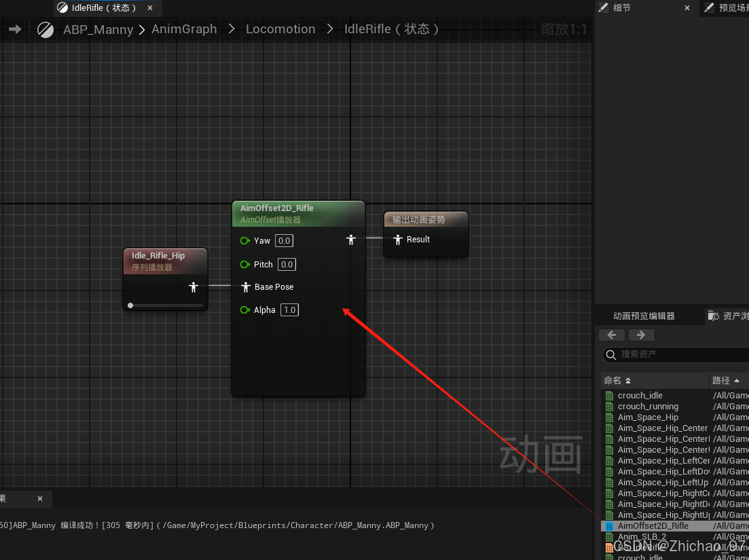The image size is (749, 560).
Task: Click the Aim_Space_Hip_Center asset icon
Action: [x=609, y=428]
